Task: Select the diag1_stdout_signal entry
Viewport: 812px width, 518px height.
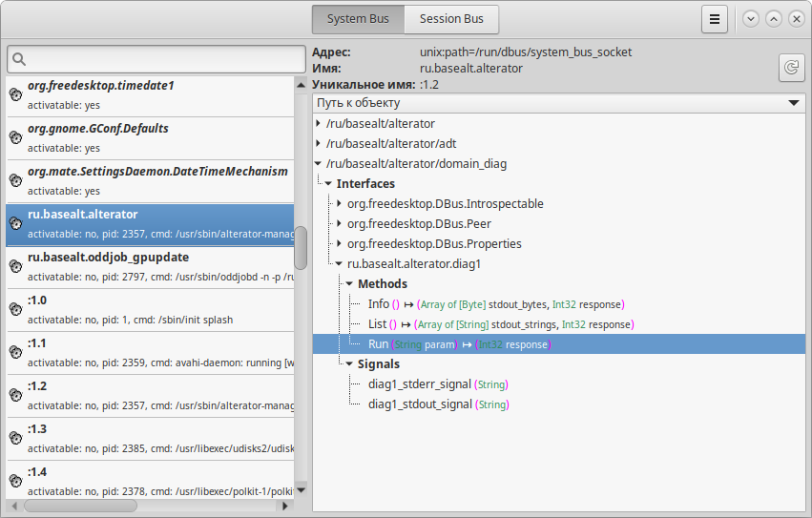Action: pos(420,404)
